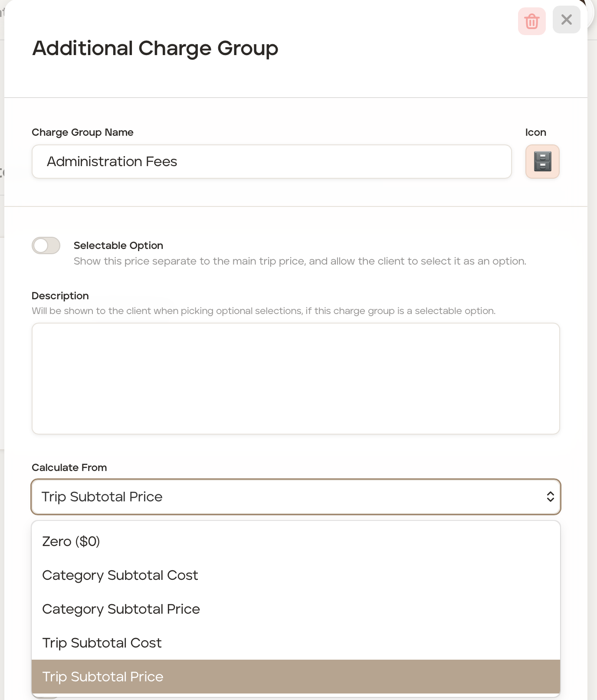Click the up-down chevron on Calculate From
Viewport: 597px width, 700px height.
pos(550,497)
